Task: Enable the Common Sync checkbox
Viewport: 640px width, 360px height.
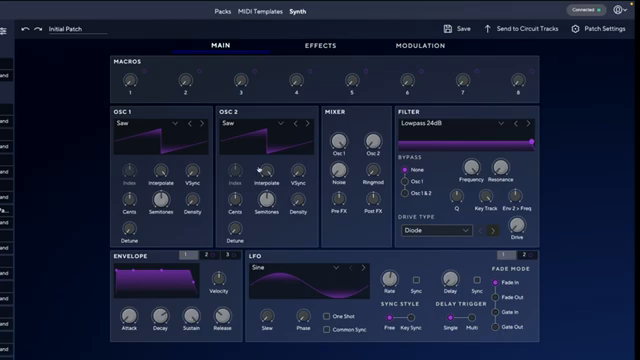Action: [327, 329]
